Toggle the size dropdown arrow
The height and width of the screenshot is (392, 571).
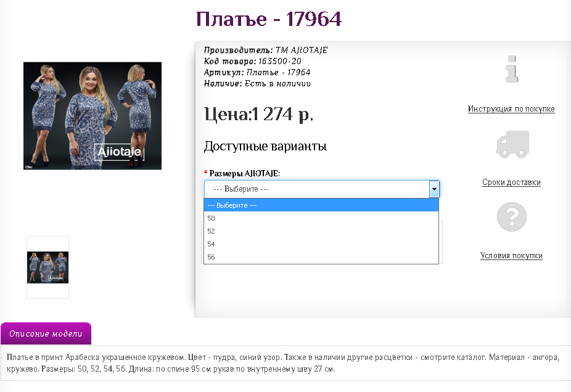[x=434, y=189]
